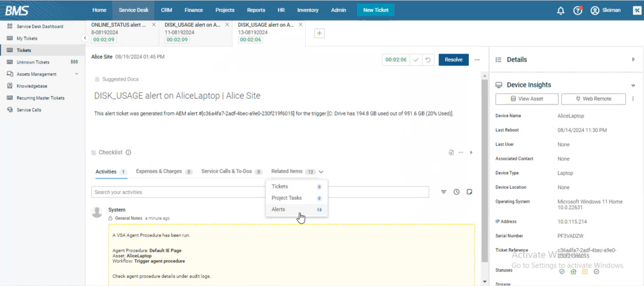Open the notifications bell icon
This screenshot has width=644, height=286.
560,11
